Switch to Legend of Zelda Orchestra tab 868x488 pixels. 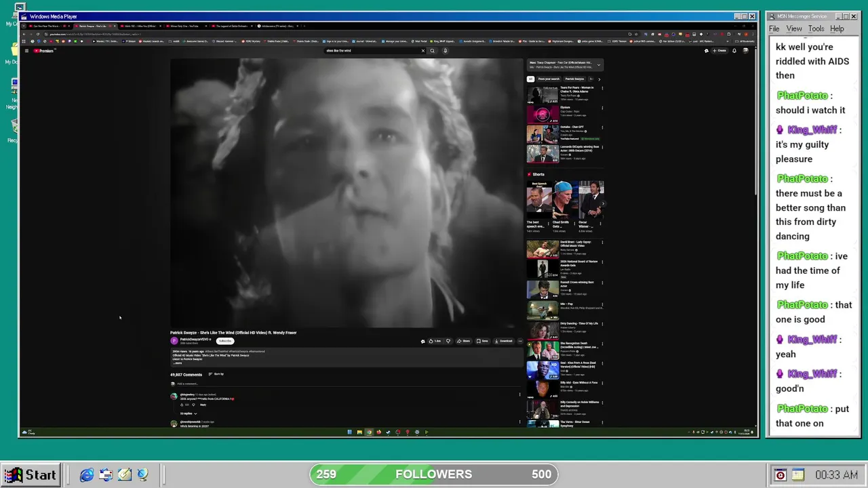pos(231,26)
